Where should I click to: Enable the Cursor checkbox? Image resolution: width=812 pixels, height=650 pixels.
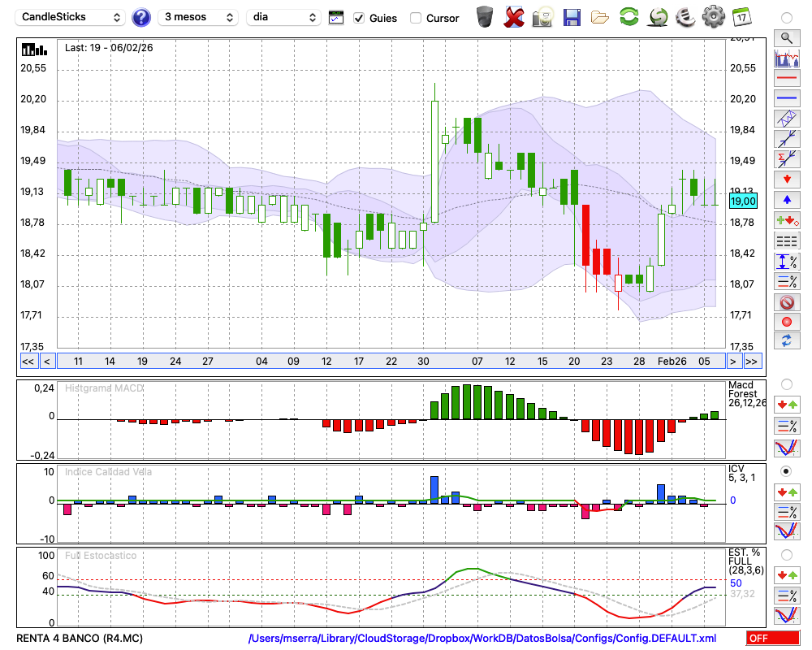click(416, 18)
